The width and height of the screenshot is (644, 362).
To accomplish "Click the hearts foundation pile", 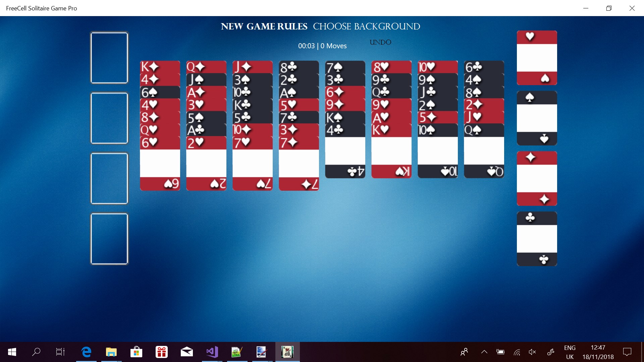I will [x=537, y=58].
